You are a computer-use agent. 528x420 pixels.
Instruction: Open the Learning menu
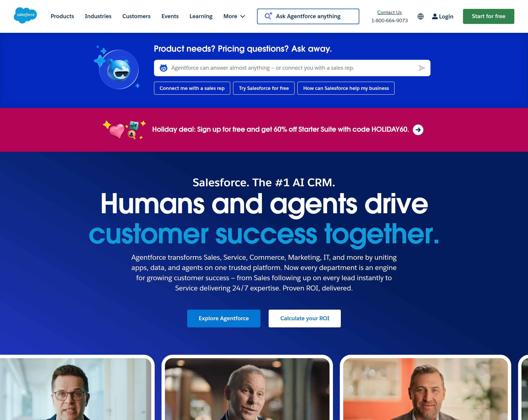[201, 16]
